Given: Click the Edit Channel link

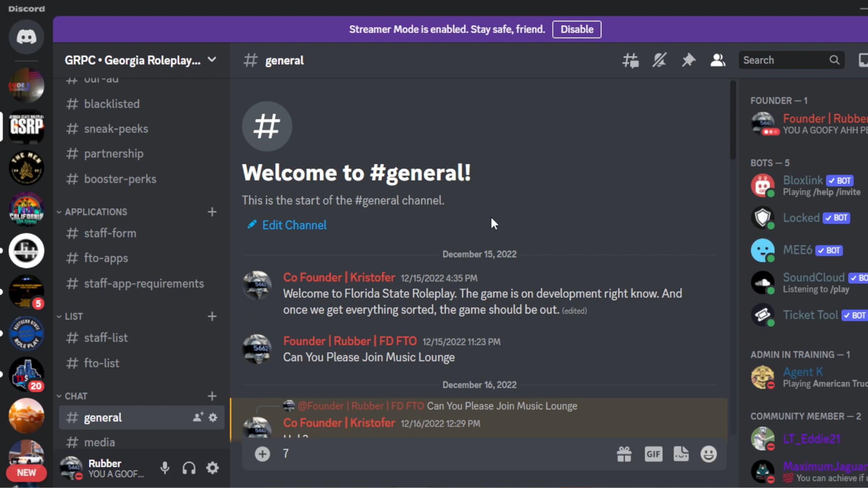Looking at the screenshot, I should tap(294, 225).
